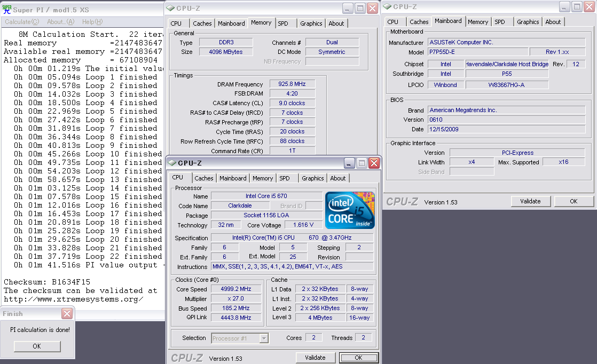Viewport: 597px width, 364px height.
Task: Maximize the CPU-Z window showing memory Timings
Action: (360, 8)
